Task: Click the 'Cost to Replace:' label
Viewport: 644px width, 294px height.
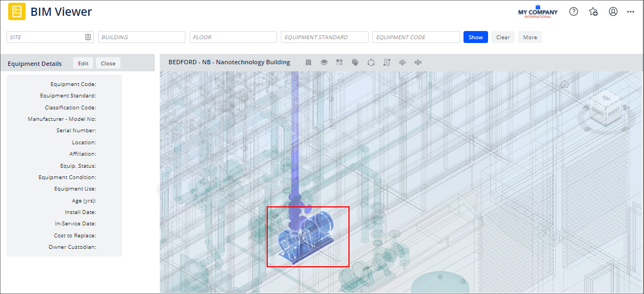Action: point(75,235)
